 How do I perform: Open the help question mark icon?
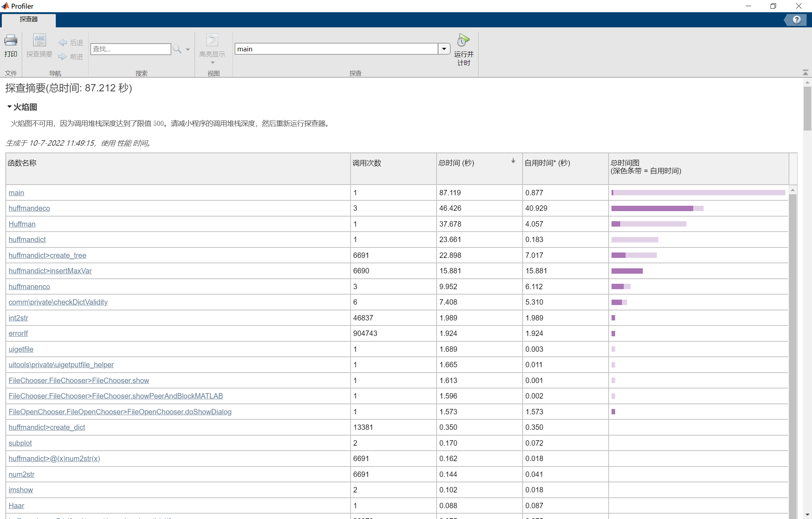pos(797,20)
